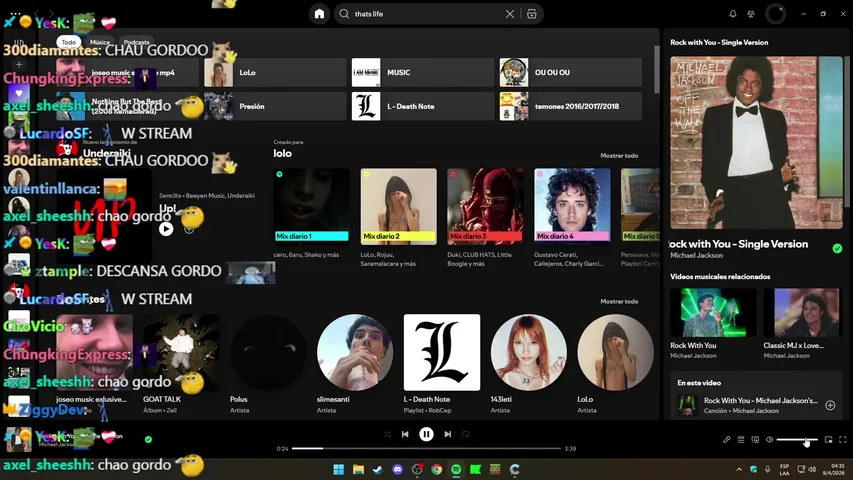Enter full screen player view
The height and width of the screenshot is (480, 853).
click(x=843, y=440)
